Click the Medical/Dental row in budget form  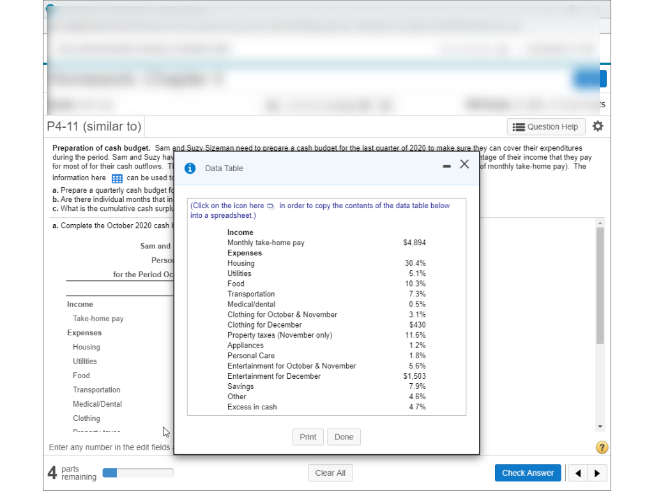pos(97,404)
